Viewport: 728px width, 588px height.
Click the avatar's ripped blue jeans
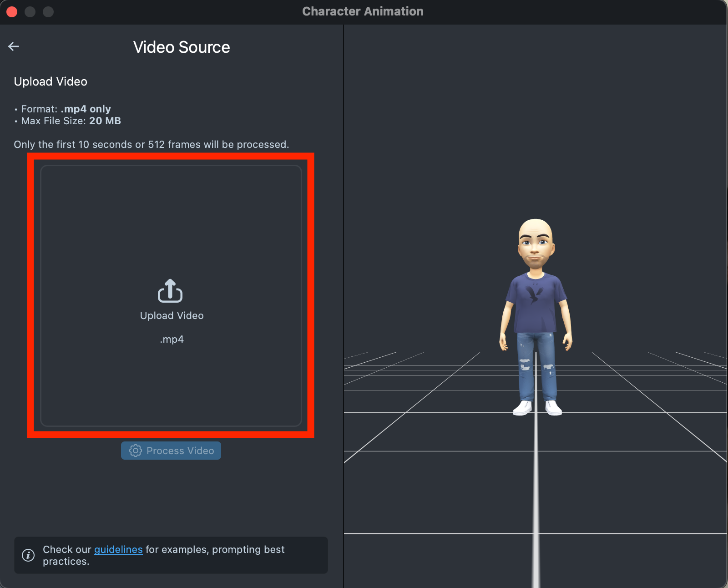[x=537, y=364]
